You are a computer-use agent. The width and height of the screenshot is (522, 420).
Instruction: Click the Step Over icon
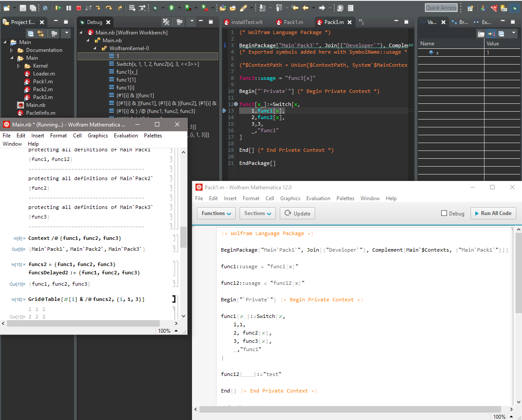(109, 8)
